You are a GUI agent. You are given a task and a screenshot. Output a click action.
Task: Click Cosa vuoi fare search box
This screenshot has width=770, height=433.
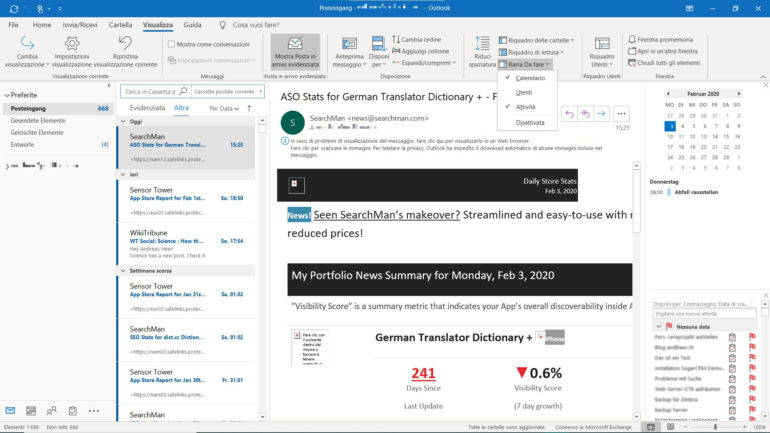coord(256,25)
